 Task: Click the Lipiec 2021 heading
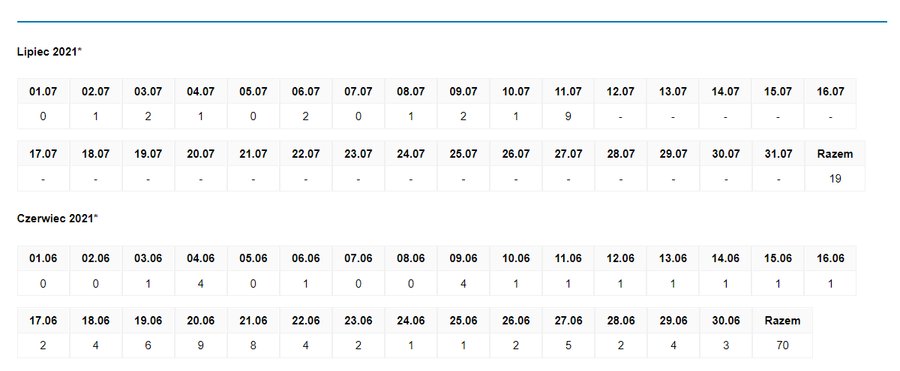point(50,52)
